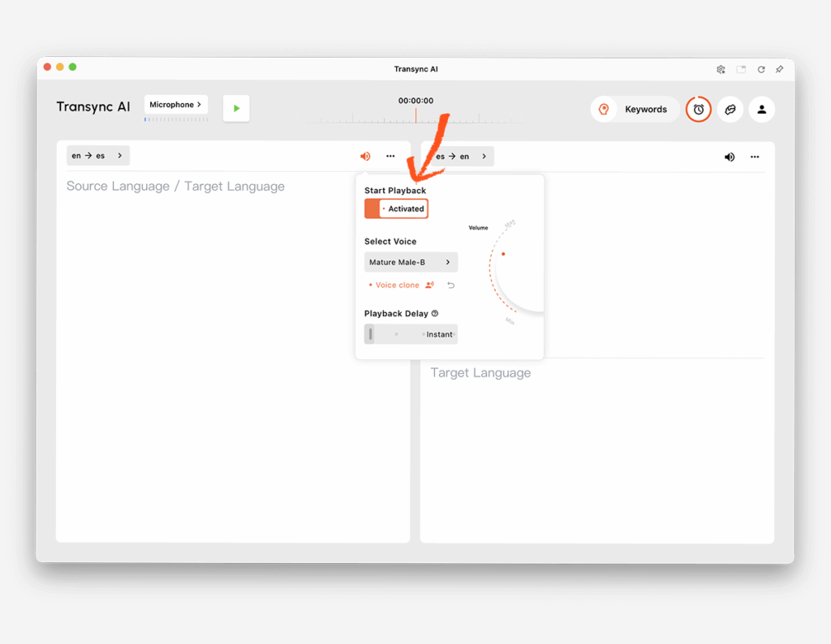
Task: Open the user account profile icon
Action: [x=761, y=109]
